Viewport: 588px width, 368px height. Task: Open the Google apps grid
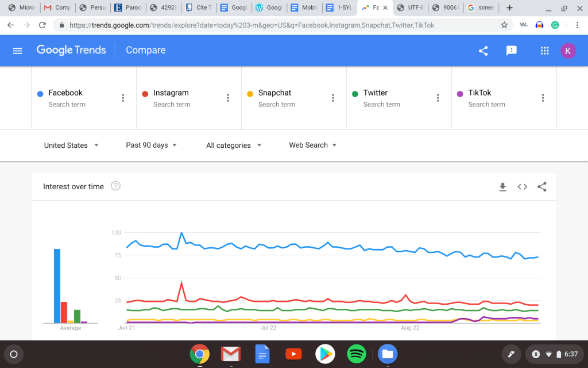(x=545, y=51)
